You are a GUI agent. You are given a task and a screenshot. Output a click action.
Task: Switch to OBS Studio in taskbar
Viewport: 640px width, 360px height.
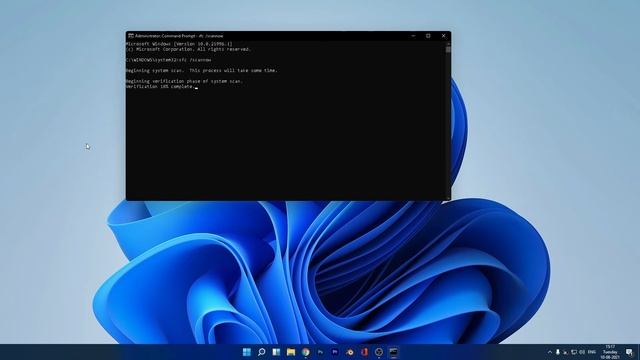point(379,352)
